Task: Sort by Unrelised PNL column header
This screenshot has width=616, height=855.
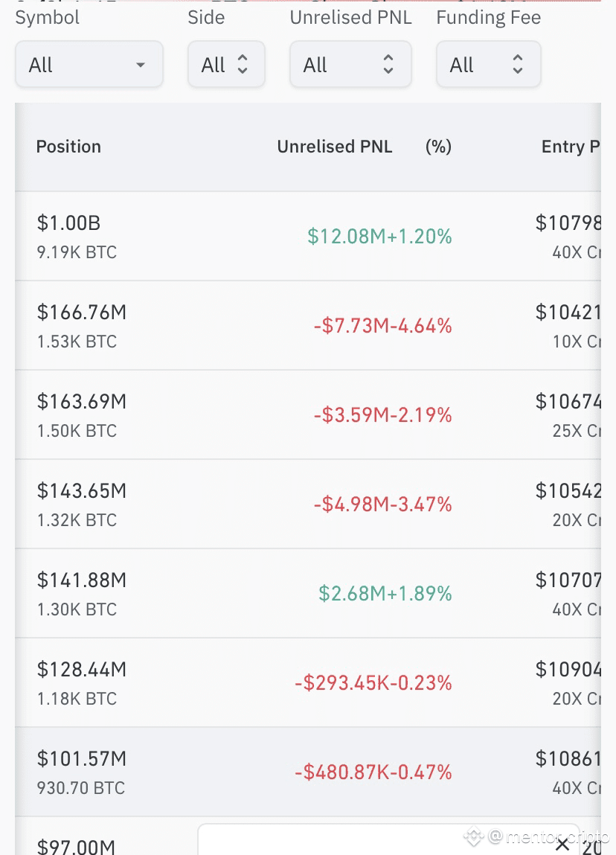Action: coord(335,146)
